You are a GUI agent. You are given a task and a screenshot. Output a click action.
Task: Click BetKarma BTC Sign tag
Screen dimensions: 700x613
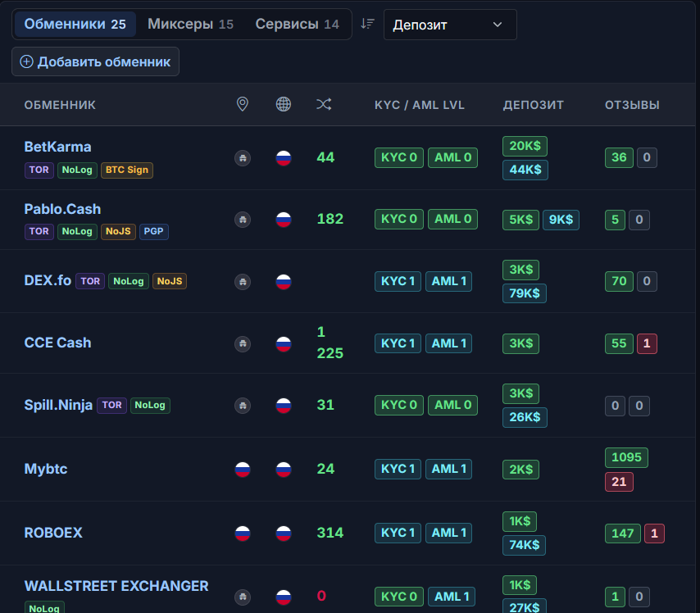tap(127, 170)
